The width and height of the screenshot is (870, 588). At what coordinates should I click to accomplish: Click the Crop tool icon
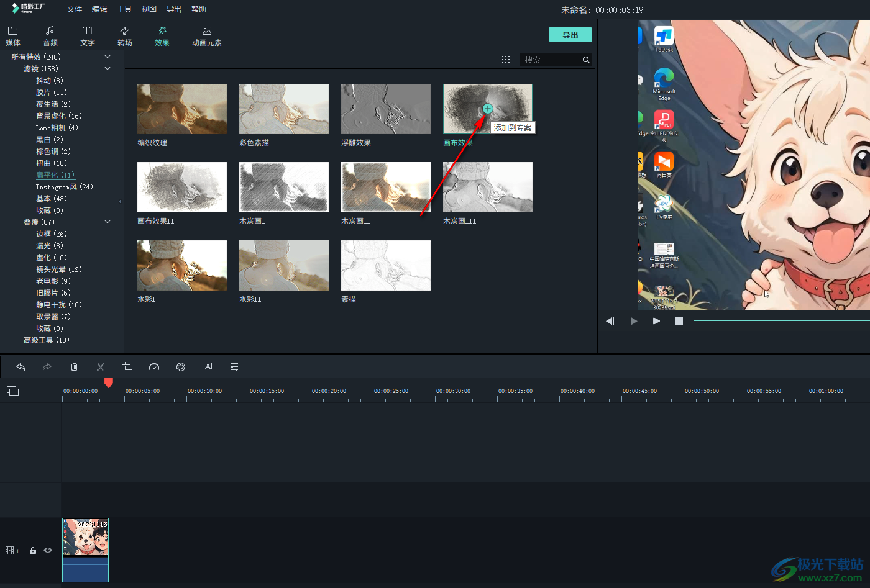(127, 367)
